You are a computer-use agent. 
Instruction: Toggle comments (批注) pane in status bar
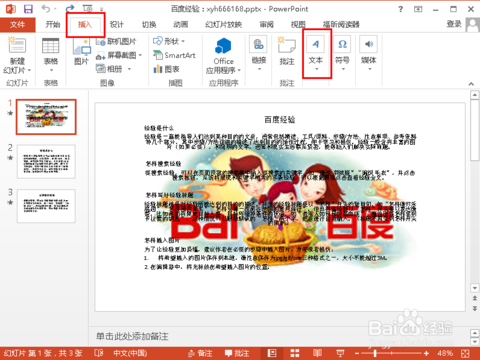tap(237, 353)
